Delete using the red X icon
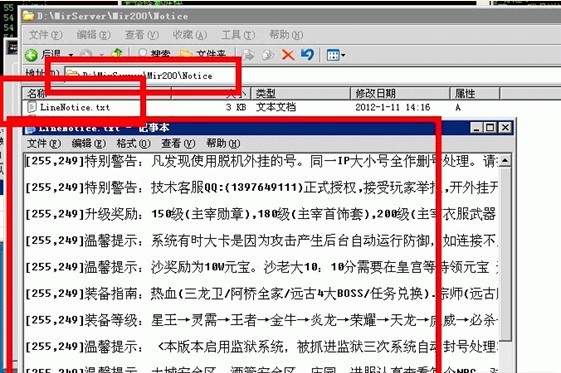The image size is (561, 373). tap(288, 55)
